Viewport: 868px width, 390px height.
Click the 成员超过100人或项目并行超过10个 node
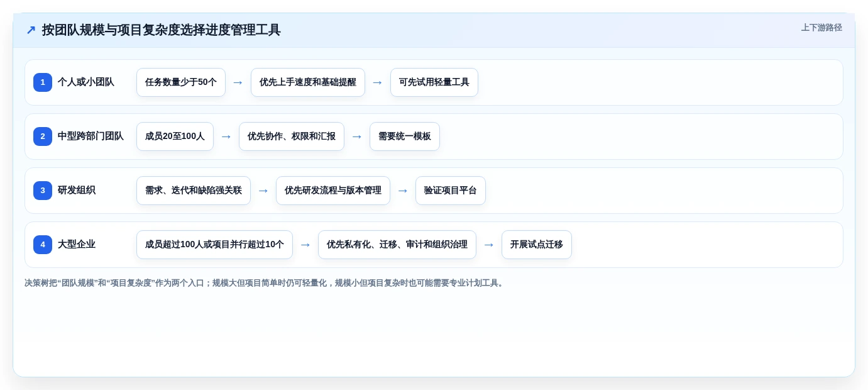coord(214,245)
